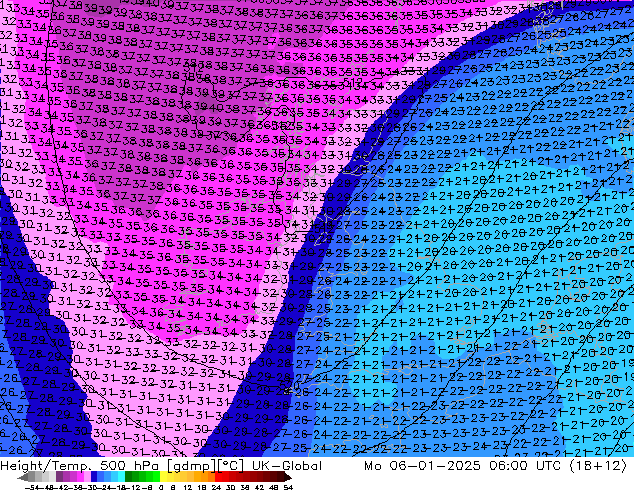Click the dark brown right arrow end of color scale
The width and height of the screenshot is (634, 490).
click(287, 477)
